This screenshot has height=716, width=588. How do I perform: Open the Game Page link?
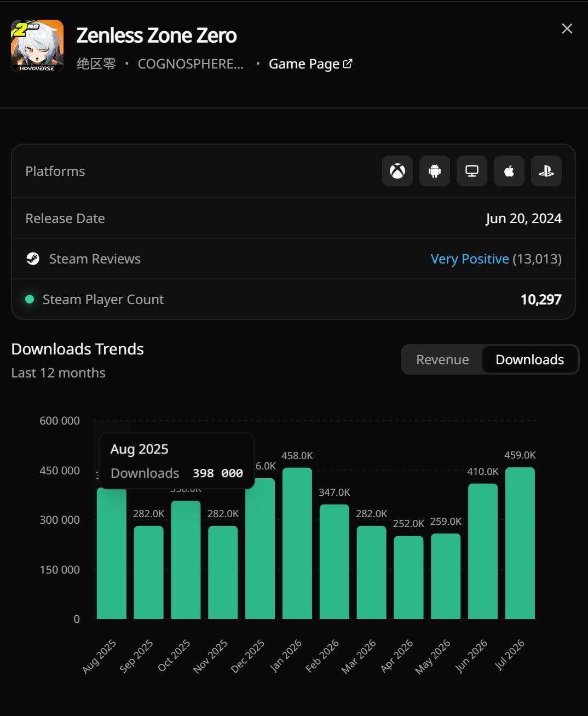(x=310, y=64)
